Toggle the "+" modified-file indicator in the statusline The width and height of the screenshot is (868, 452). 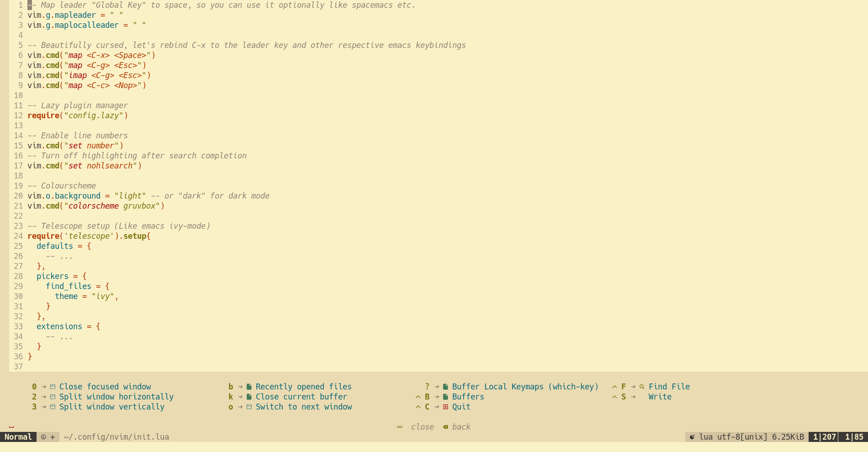coord(52,437)
